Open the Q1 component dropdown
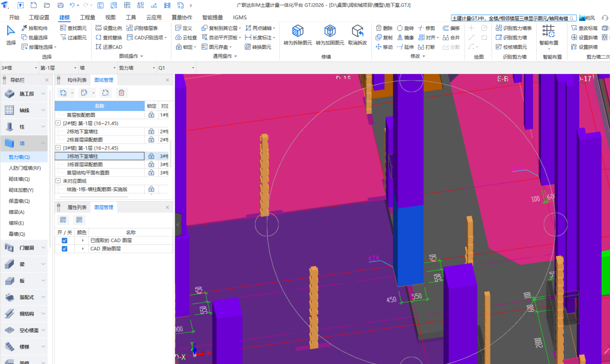The width and height of the screenshot is (610, 364). point(176,68)
